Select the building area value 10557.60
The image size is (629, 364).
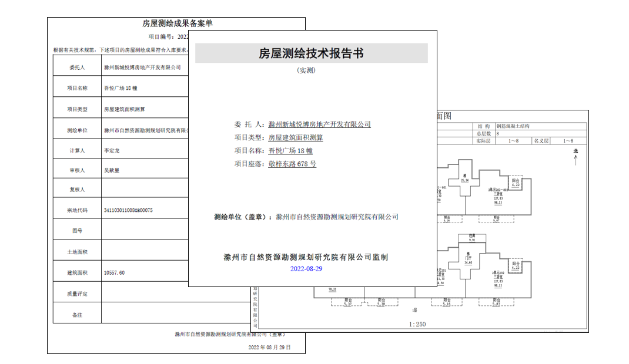(x=114, y=272)
